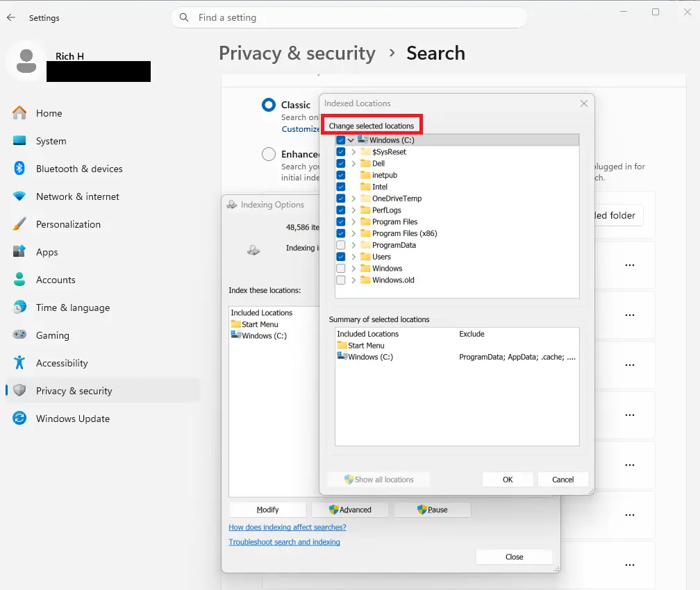This screenshot has height=590, width=700.
Task: Click the Time & language clock icon
Action: pyautogui.click(x=19, y=307)
